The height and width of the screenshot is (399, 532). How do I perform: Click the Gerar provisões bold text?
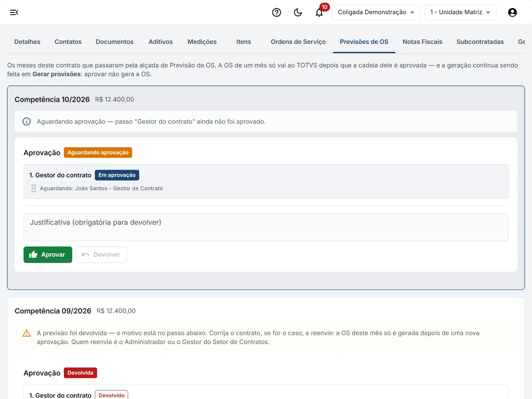pos(57,74)
